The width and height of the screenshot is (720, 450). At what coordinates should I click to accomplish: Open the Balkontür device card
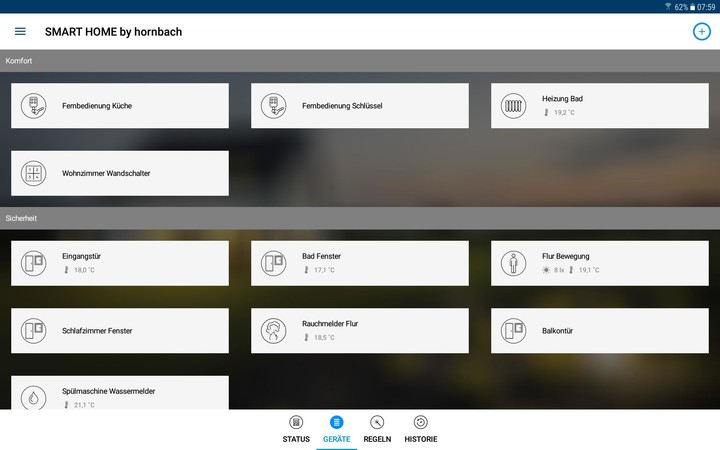pos(600,331)
